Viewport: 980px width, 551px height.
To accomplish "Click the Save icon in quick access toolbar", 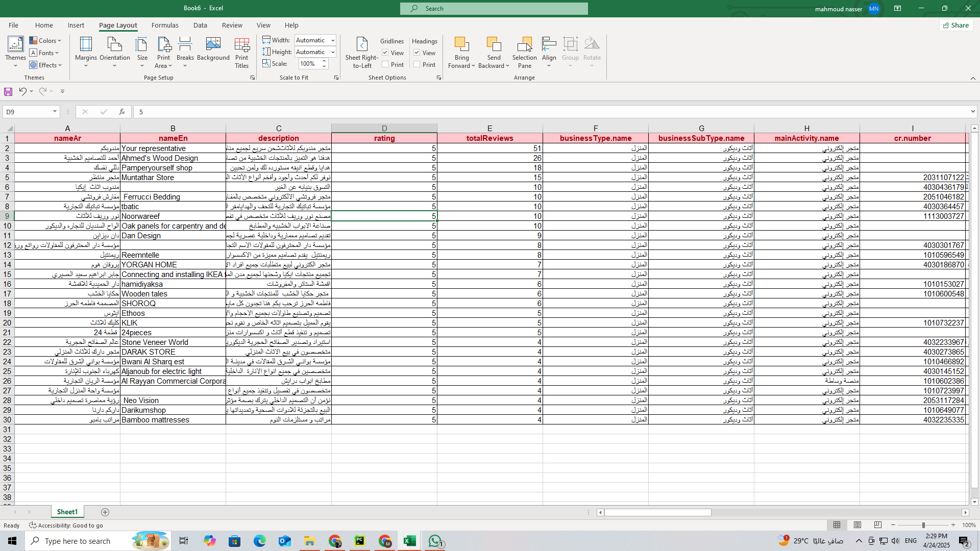I will (8, 91).
